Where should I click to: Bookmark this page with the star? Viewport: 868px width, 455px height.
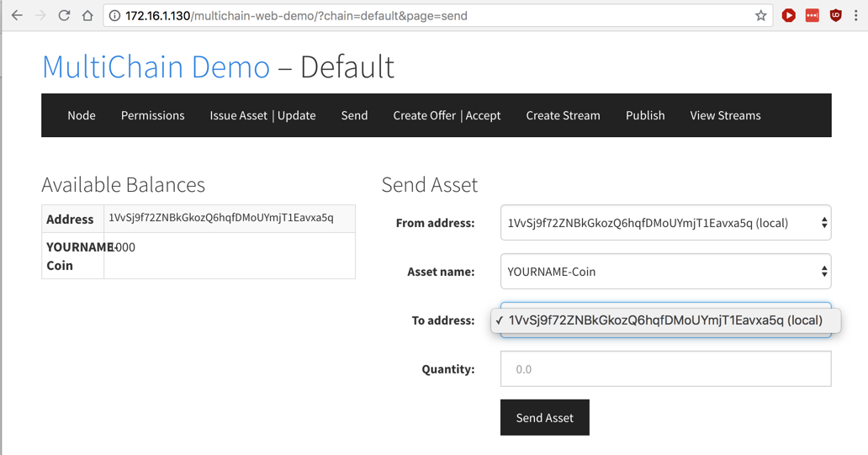click(x=761, y=15)
